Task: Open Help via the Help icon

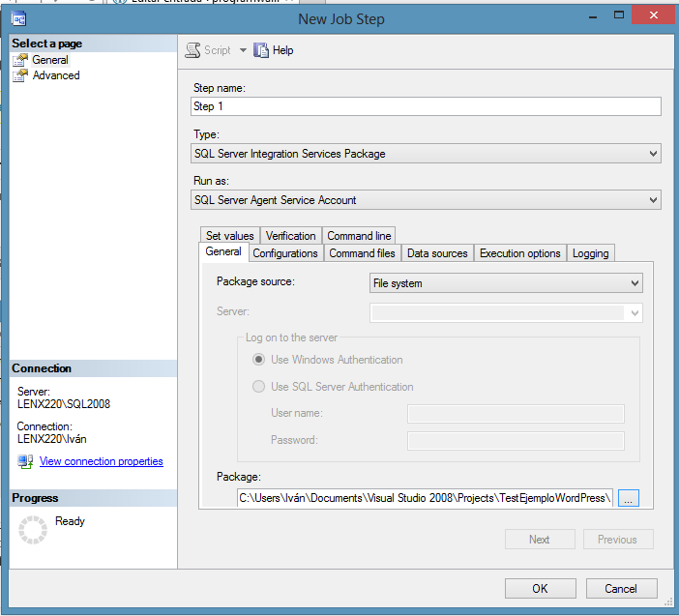Action: click(261, 50)
